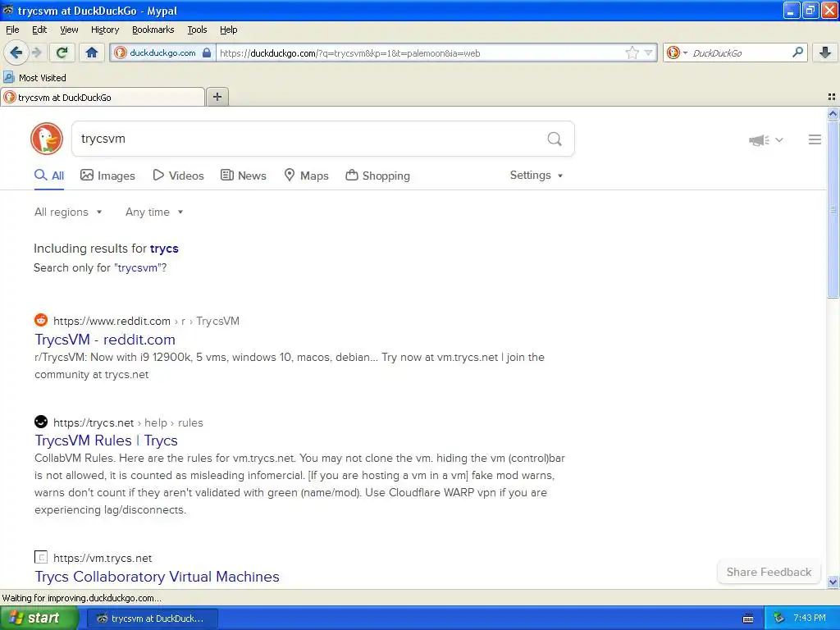This screenshot has width=840, height=630.
Task: Open the URL history dropdown arrow
Action: pos(649,52)
